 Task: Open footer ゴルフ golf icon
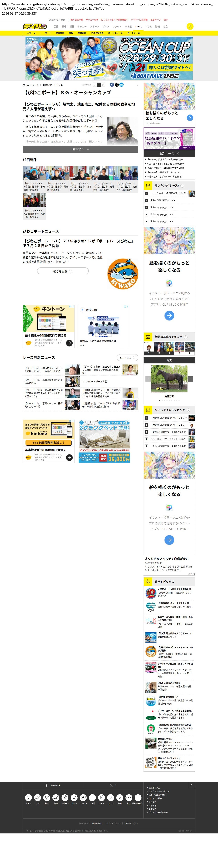point(74,798)
